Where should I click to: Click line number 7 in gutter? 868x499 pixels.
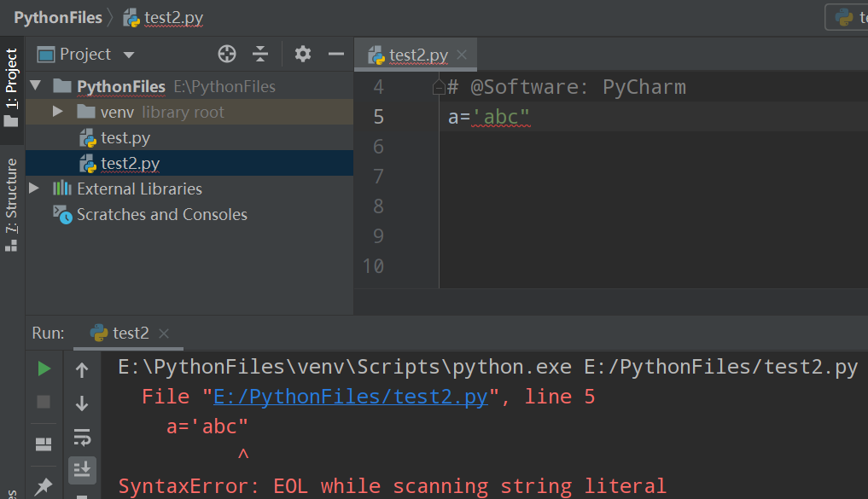pos(379,177)
